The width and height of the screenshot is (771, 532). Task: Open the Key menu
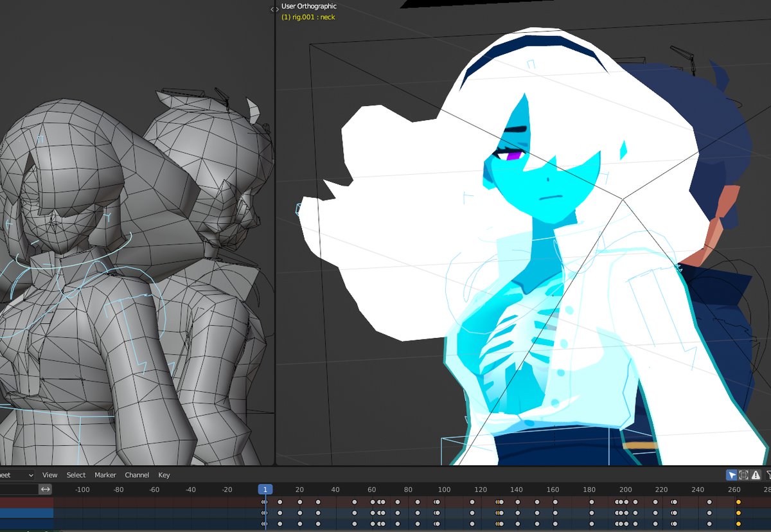[x=164, y=475]
